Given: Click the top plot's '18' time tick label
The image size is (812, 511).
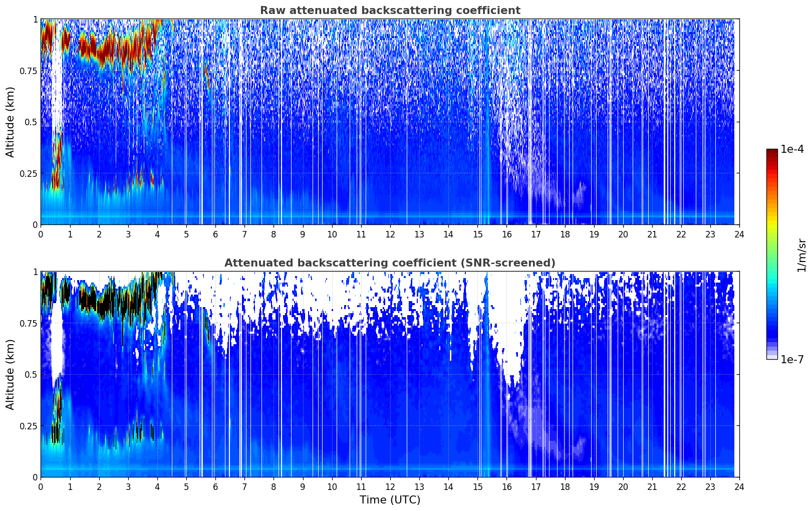Looking at the screenshot, I should coord(565,234).
